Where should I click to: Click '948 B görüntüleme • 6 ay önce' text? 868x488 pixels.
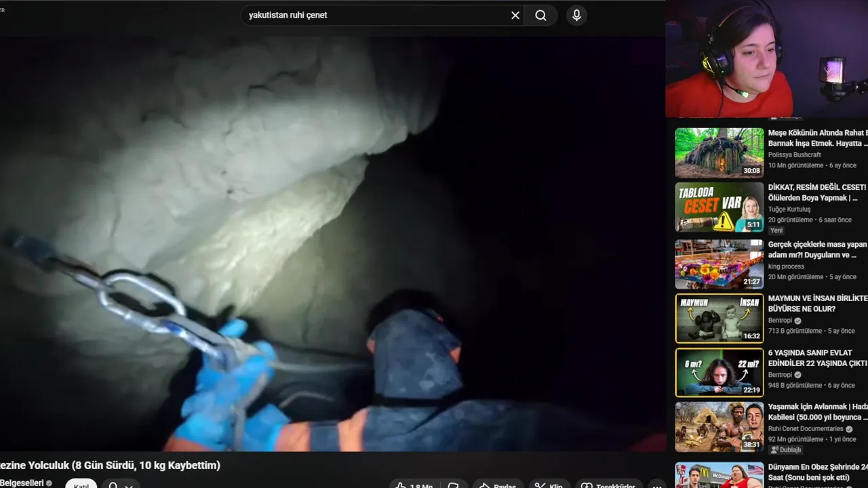pos(812,385)
